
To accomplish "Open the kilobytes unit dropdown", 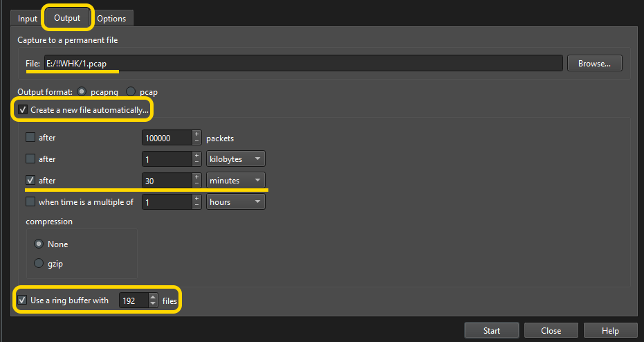I will click(x=236, y=159).
